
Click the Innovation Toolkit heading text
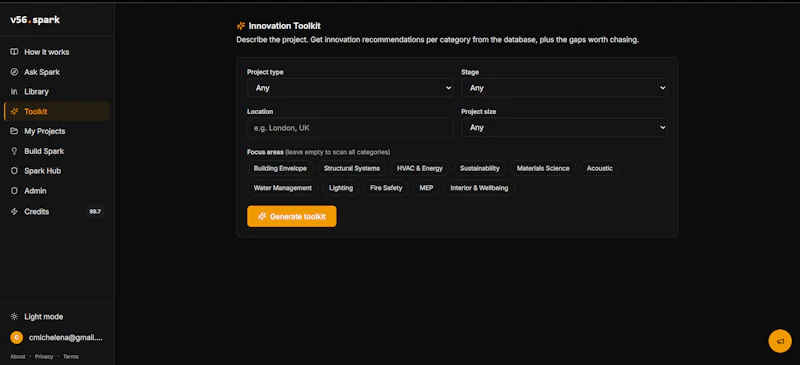[285, 26]
